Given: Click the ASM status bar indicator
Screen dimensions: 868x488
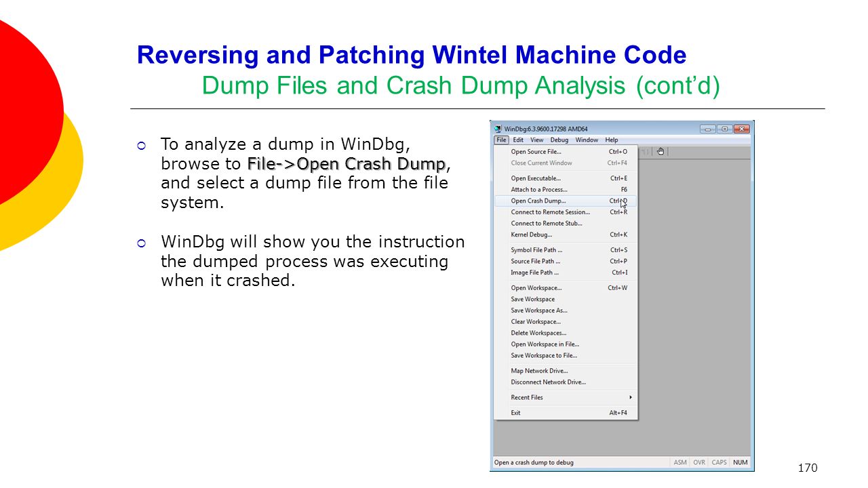Looking at the screenshot, I should pos(680,462).
